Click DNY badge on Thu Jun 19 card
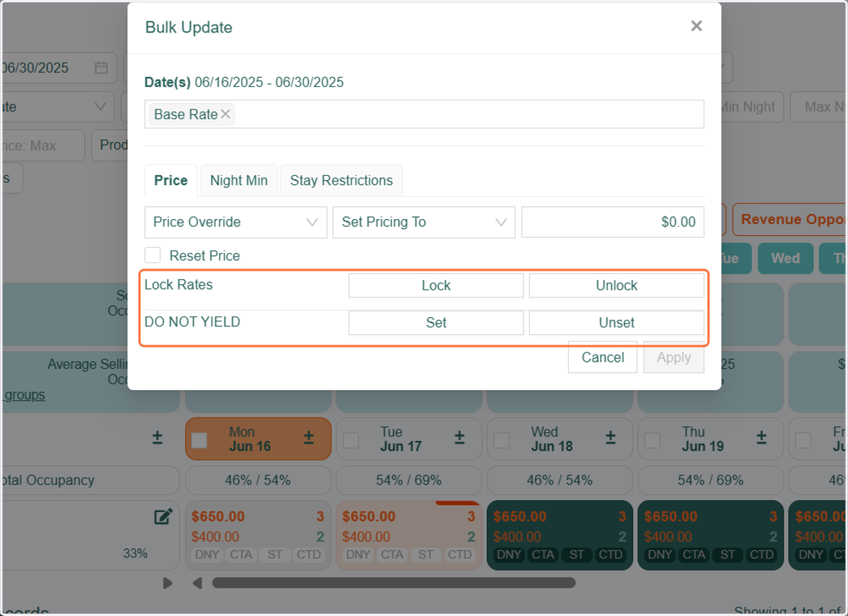 (660, 555)
